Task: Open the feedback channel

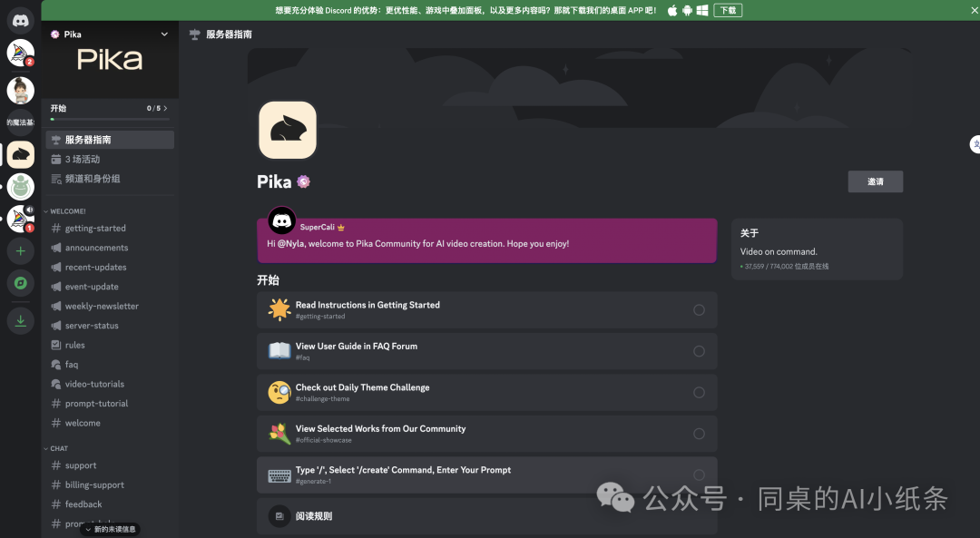Action: pyautogui.click(x=110, y=504)
